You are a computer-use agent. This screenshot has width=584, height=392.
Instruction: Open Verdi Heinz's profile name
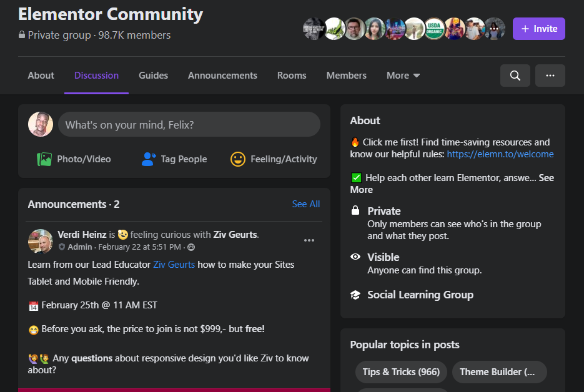82,235
